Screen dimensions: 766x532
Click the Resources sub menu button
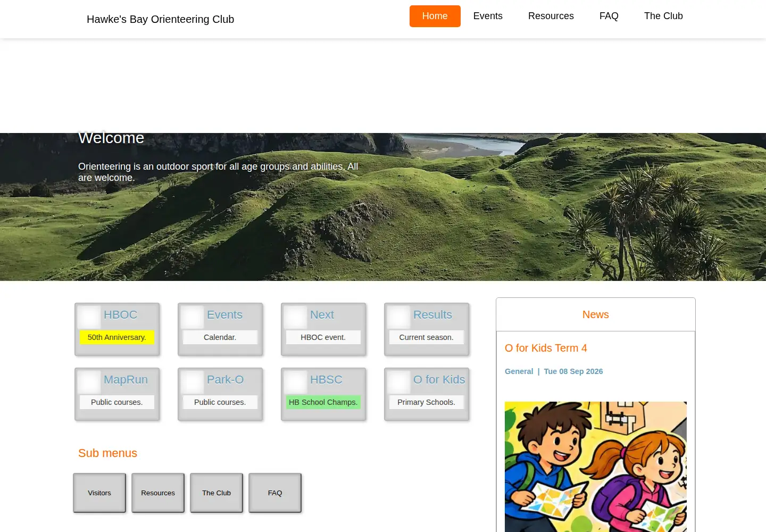point(158,493)
